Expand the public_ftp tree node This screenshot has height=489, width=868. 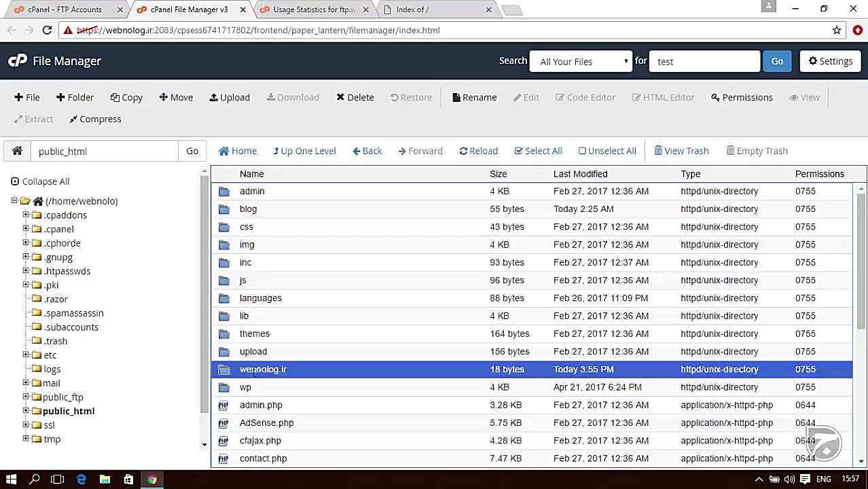(24, 397)
